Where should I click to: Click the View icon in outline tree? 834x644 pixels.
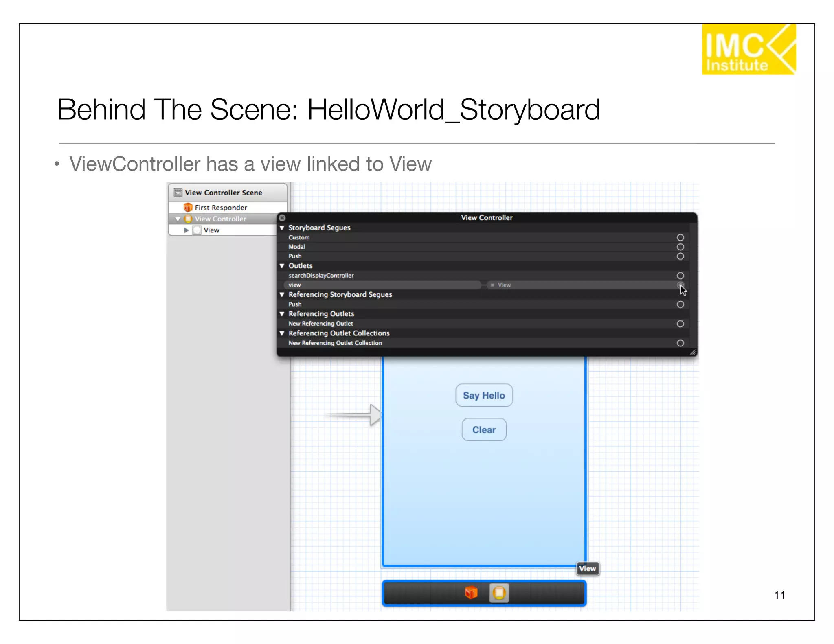(197, 230)
